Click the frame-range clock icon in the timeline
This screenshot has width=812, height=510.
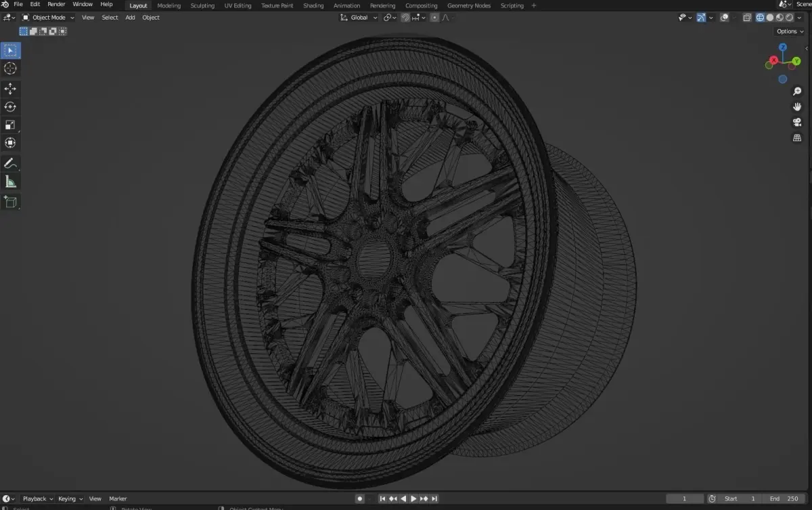712,498
